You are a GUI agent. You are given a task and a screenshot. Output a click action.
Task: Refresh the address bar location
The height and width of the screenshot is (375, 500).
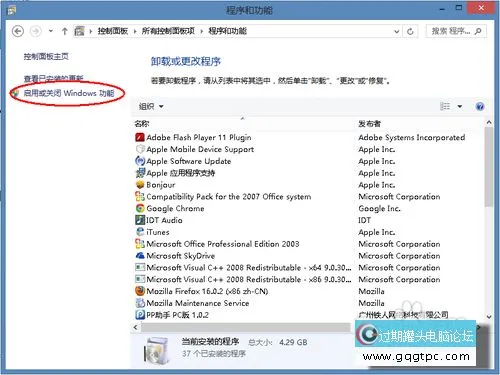pyautogui.click(x=410, y=31)
